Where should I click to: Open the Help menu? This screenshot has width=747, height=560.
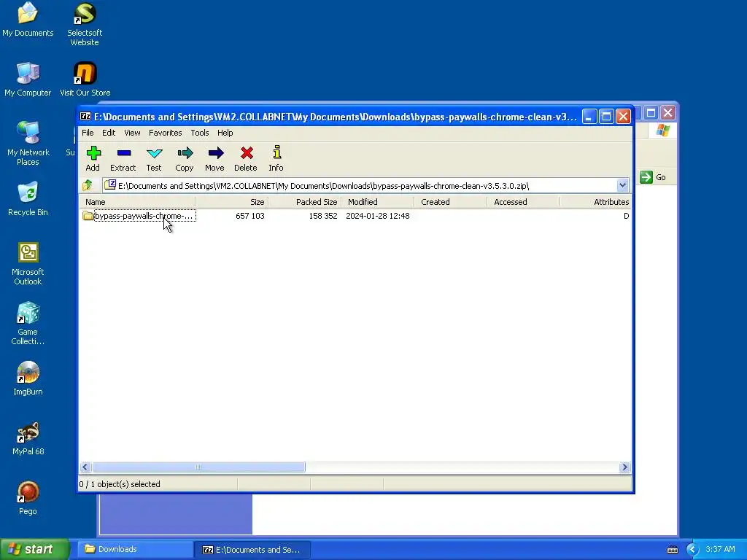tap(225, 133)
